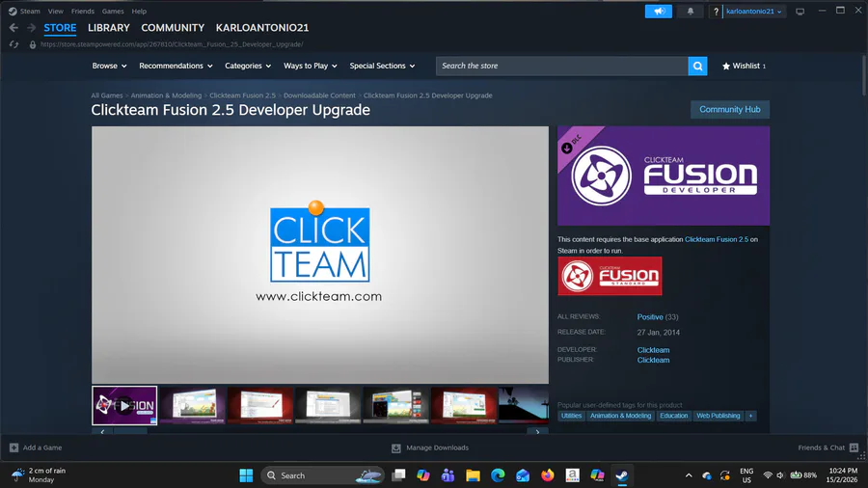
Task: Click the Downloadable Content breadcrumb
Action: (x=319, y=95)
